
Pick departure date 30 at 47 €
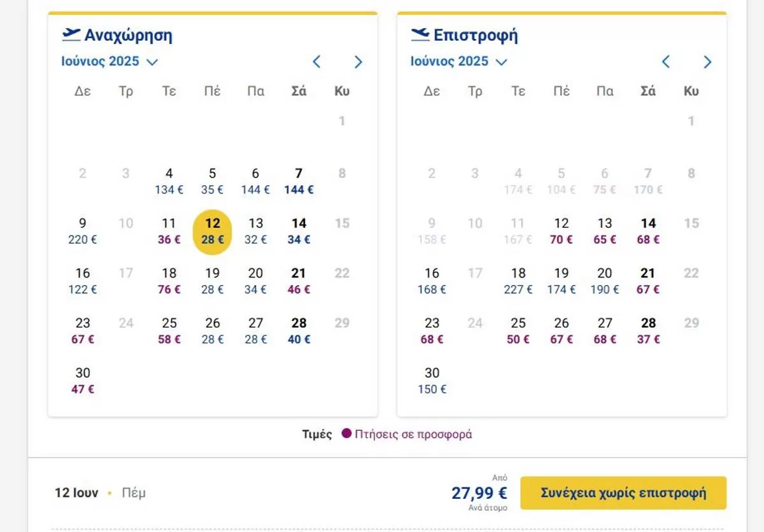click(83, 380)
